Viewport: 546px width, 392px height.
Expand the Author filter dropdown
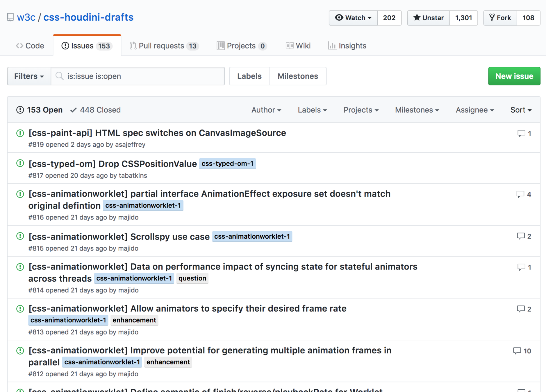click(266, 110)
